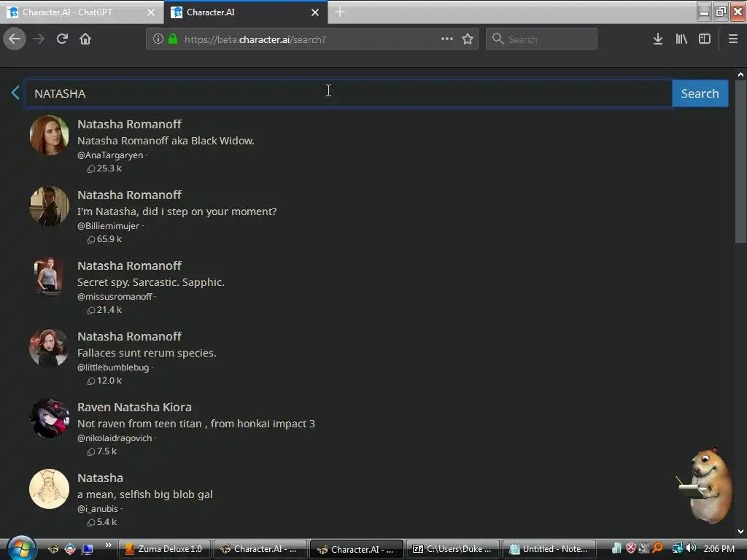
Task: Switch to Zuma Deluxe 1.0 taskbar button
Action: [x=164, y=549]
